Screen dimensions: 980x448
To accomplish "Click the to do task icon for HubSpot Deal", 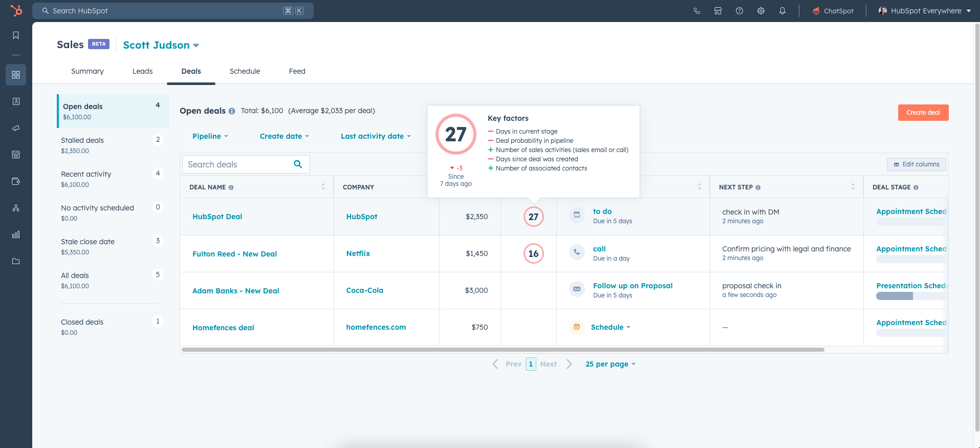I will click(577, 215).
